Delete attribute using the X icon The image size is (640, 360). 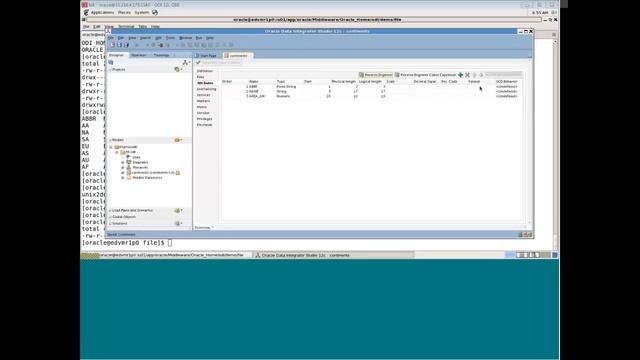[467, 75]
